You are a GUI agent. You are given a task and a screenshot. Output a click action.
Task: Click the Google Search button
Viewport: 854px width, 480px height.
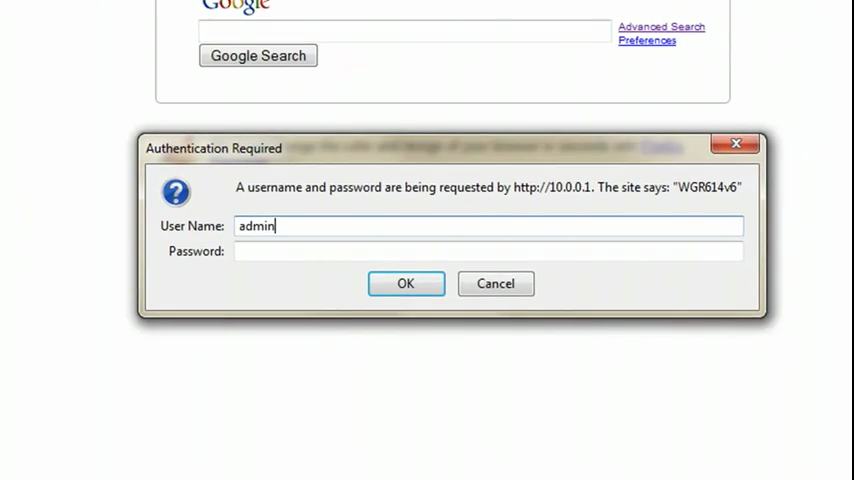pyautogui.click(x=258, y=56)
